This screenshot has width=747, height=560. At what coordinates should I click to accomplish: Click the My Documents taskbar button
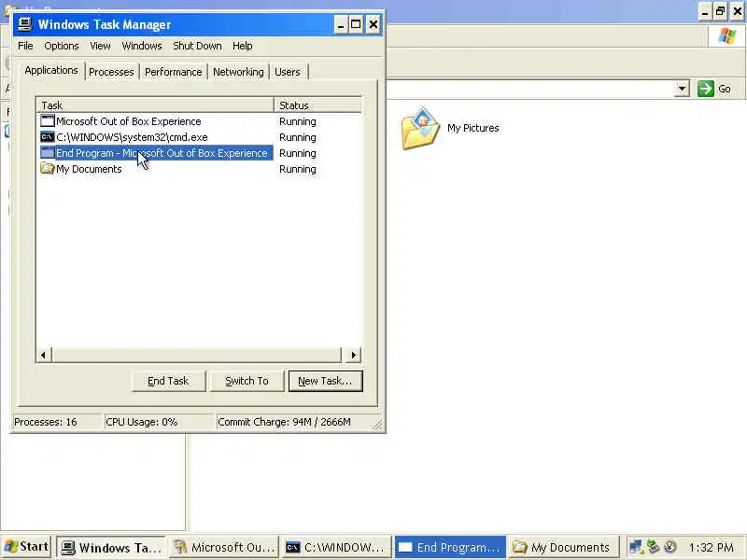(x=562, y=548)
